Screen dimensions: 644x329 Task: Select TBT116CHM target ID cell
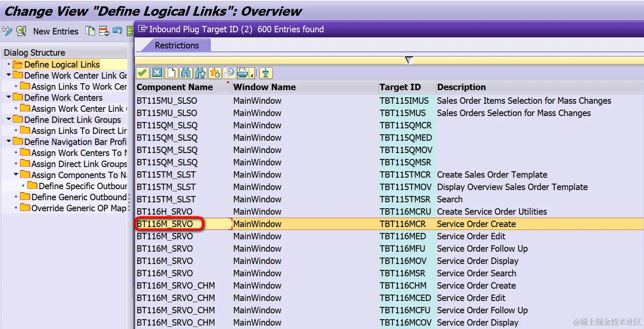(407, 286)
